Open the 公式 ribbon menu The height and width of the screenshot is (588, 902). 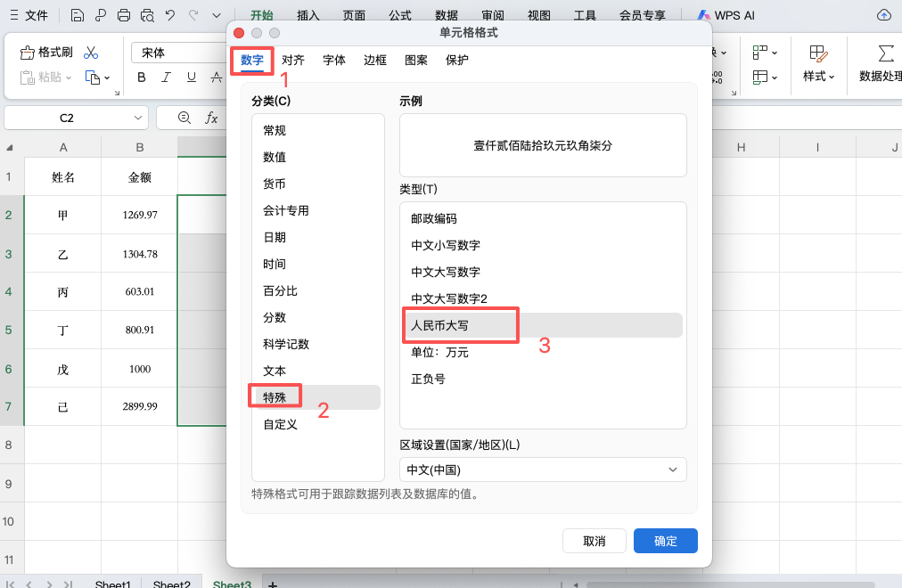point(398,14)
